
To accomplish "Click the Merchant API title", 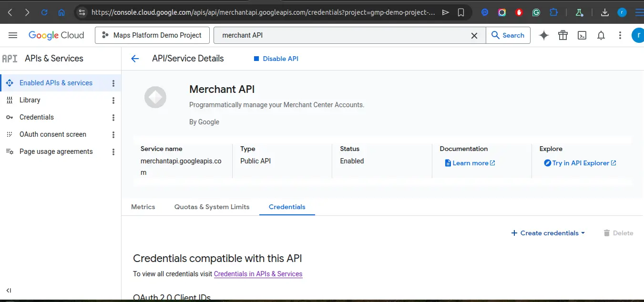I will [222, 89].
